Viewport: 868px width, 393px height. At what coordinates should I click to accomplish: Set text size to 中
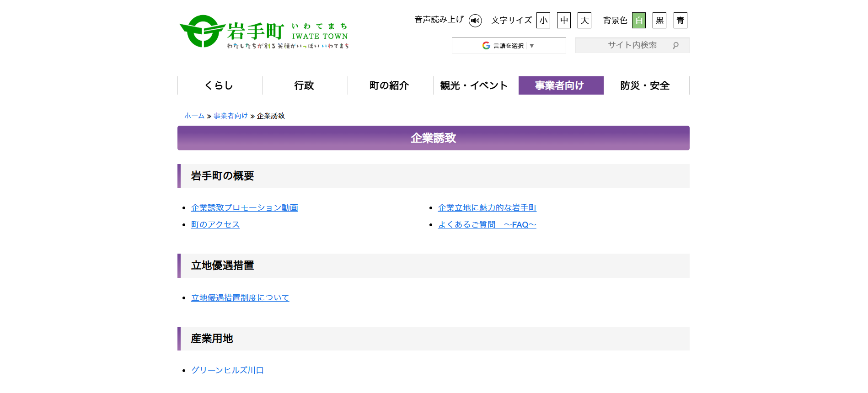[x=564, y=20]
